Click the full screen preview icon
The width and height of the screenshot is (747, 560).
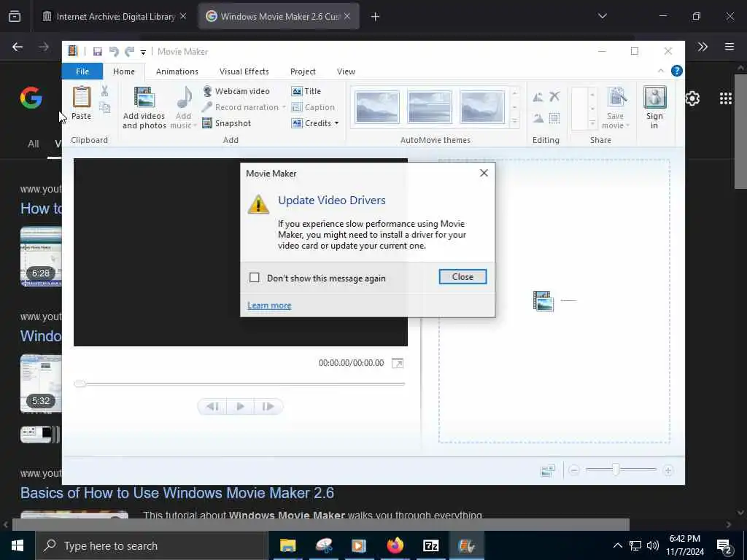click(398, 363)
